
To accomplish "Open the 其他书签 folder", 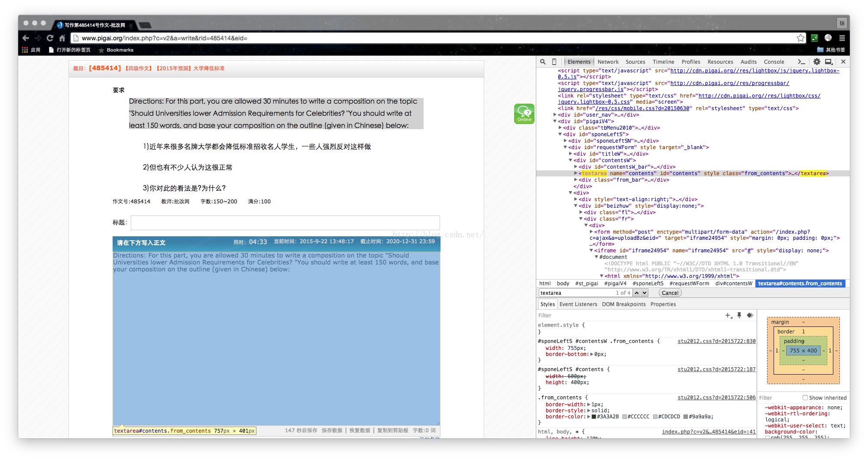I will click(x=831, y=50).
